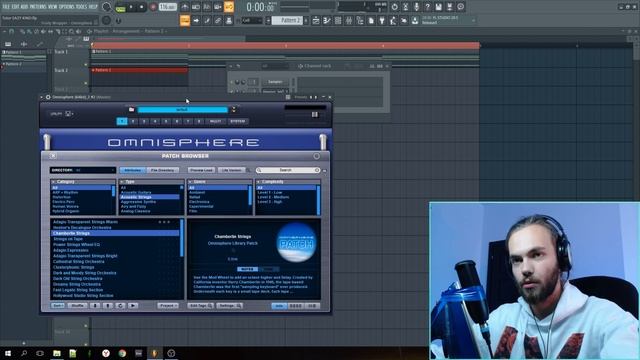Mute Track 2 with its green LED
640x360 pixels.
[86, 83]
